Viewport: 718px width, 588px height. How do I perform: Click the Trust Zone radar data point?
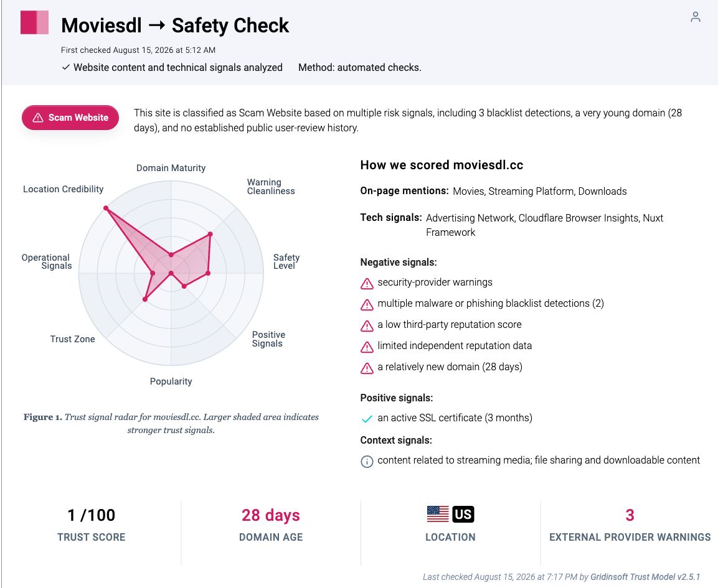click(145, 299)
